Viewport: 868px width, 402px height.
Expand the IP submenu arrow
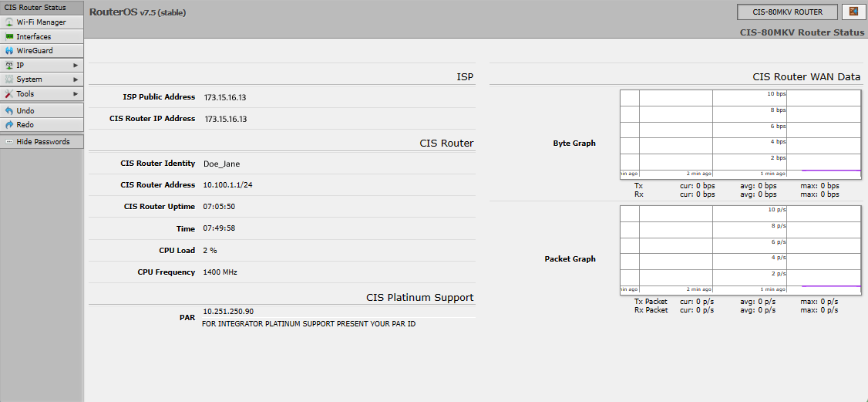(76, 66)
